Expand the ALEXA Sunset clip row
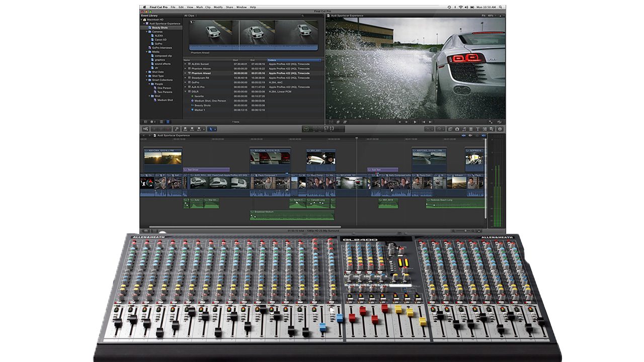The height and width of the screenshot is (362, 644). point(185,64)
